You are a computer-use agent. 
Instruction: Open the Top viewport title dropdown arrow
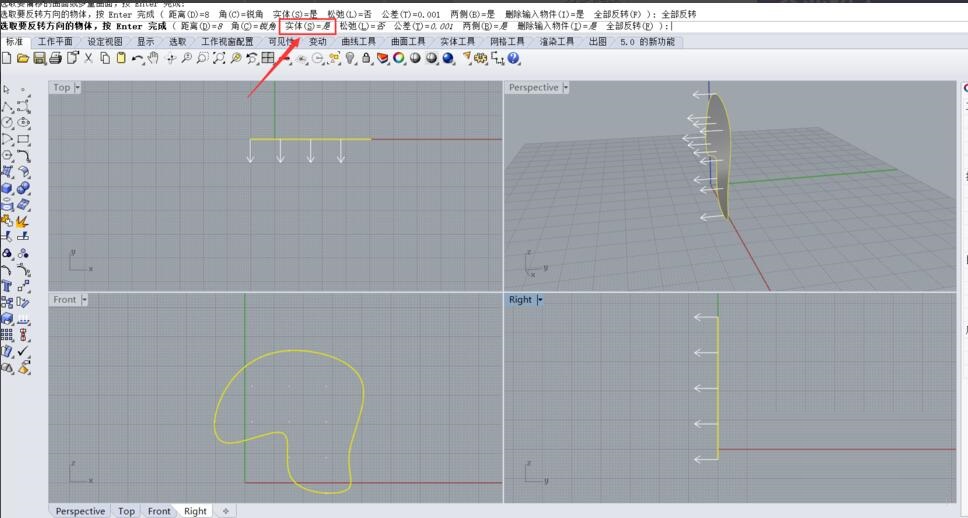[78, 87]
